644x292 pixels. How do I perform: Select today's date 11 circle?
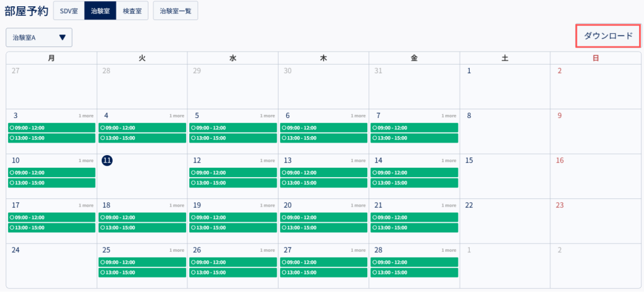pos(107,161)
